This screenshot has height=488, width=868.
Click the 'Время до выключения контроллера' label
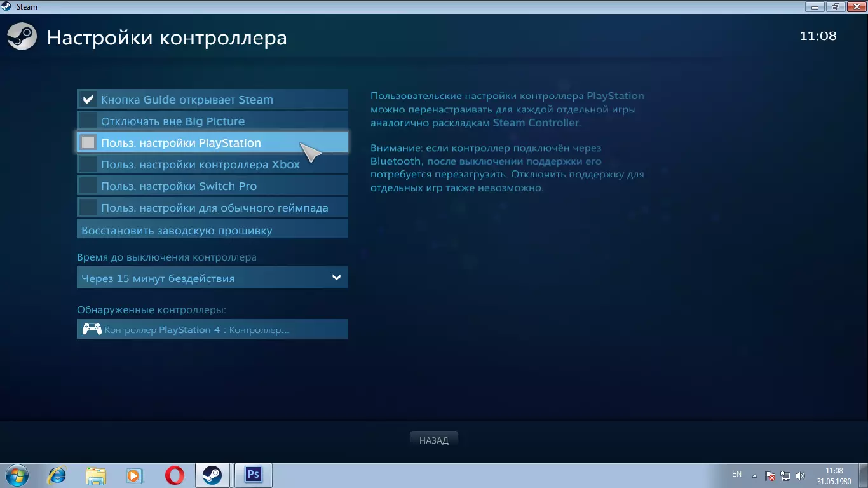tap(167, 257)
